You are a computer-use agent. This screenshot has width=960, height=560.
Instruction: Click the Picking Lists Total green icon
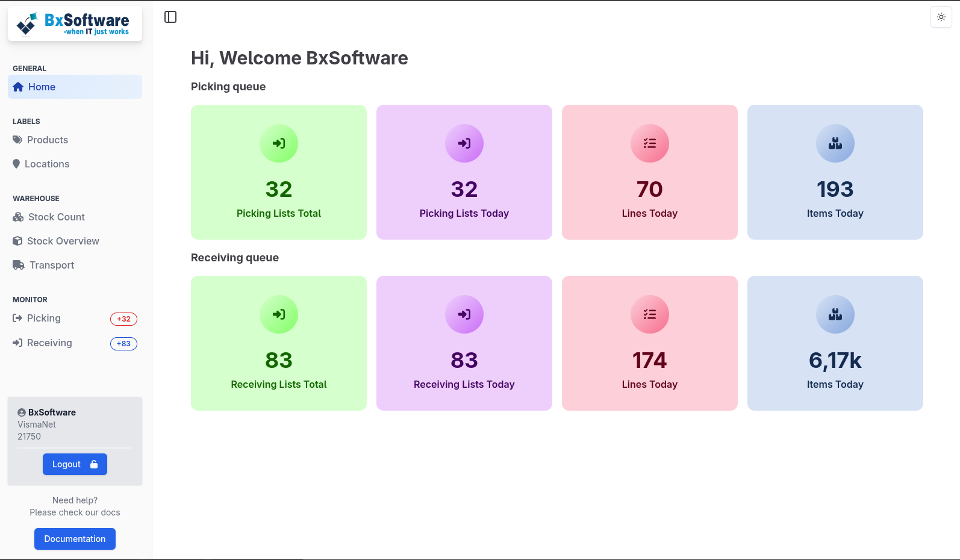(x=279, y=143)
